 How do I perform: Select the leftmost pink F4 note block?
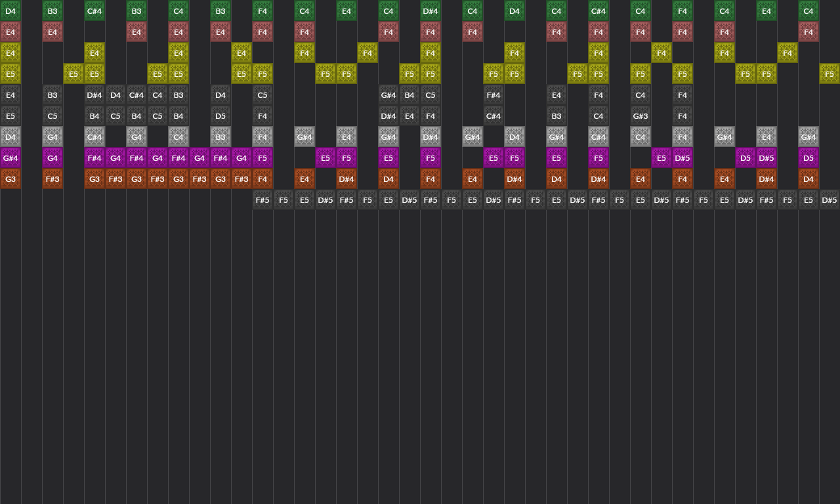click(262, 32)
